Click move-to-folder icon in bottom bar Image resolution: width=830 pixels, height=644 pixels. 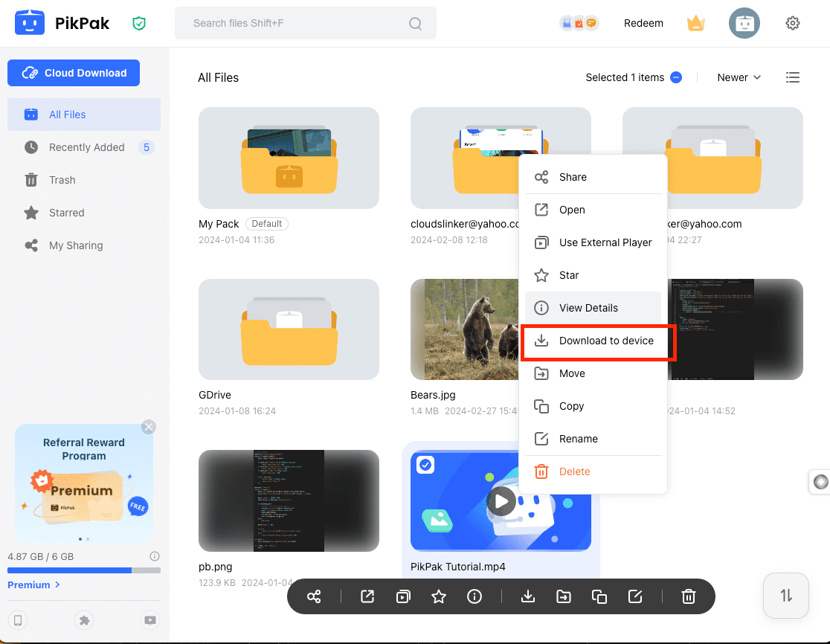click(564, 597)
